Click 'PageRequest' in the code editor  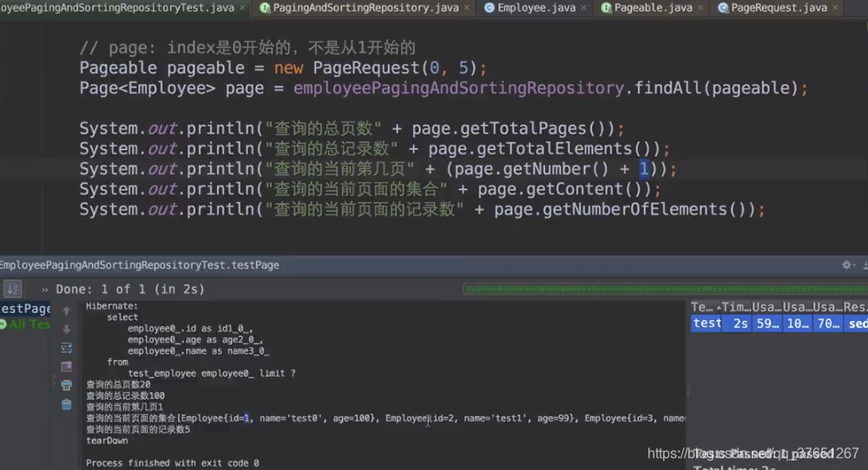click(366, 68)
